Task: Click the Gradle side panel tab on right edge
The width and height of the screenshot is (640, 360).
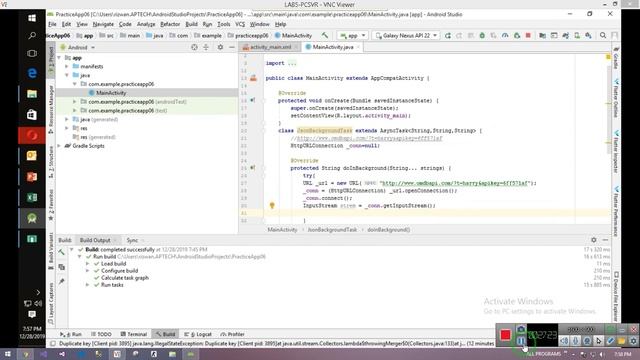Action: [x=616, y=58]
